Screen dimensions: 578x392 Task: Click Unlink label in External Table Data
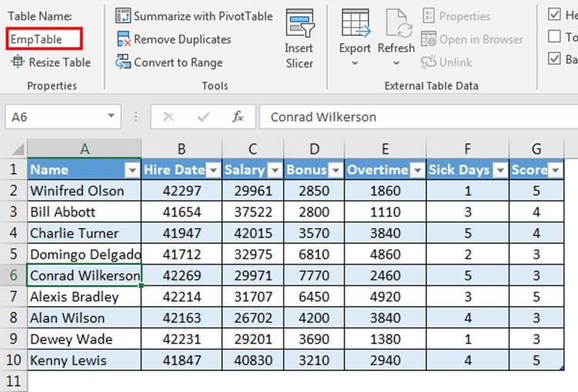(x=455, y=62)
